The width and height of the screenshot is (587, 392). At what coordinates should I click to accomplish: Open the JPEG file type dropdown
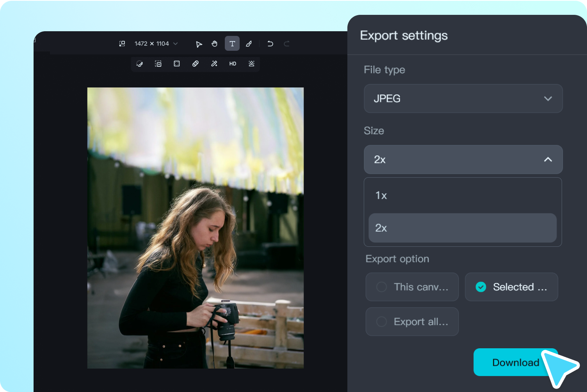pyautogui.click(x=463, y=98)
